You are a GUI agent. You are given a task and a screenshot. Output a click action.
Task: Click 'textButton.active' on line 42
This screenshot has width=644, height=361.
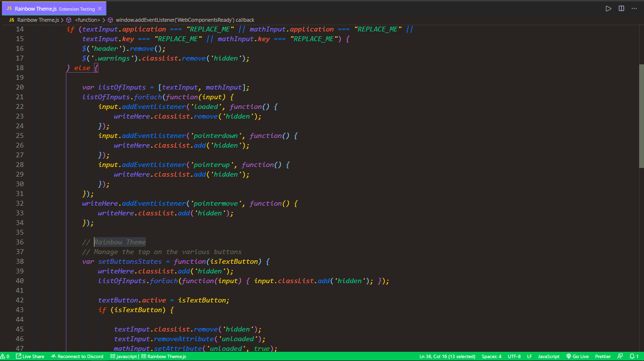132,300
